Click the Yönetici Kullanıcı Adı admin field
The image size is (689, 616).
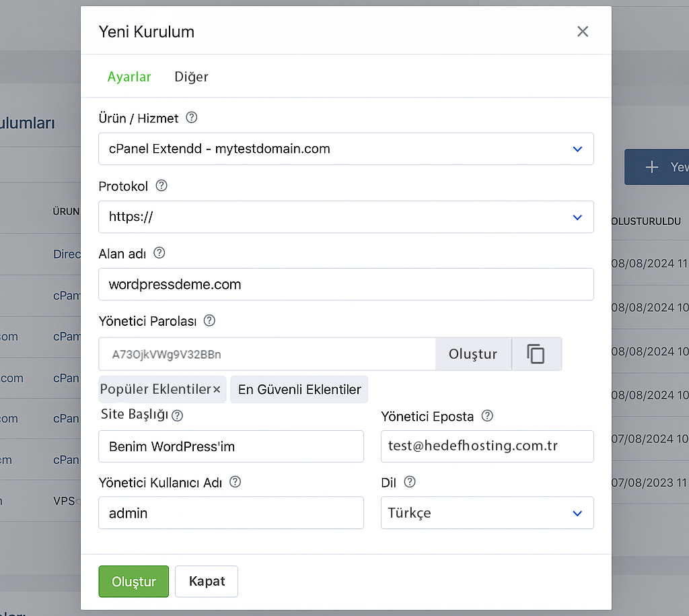(x=231, y=513)
